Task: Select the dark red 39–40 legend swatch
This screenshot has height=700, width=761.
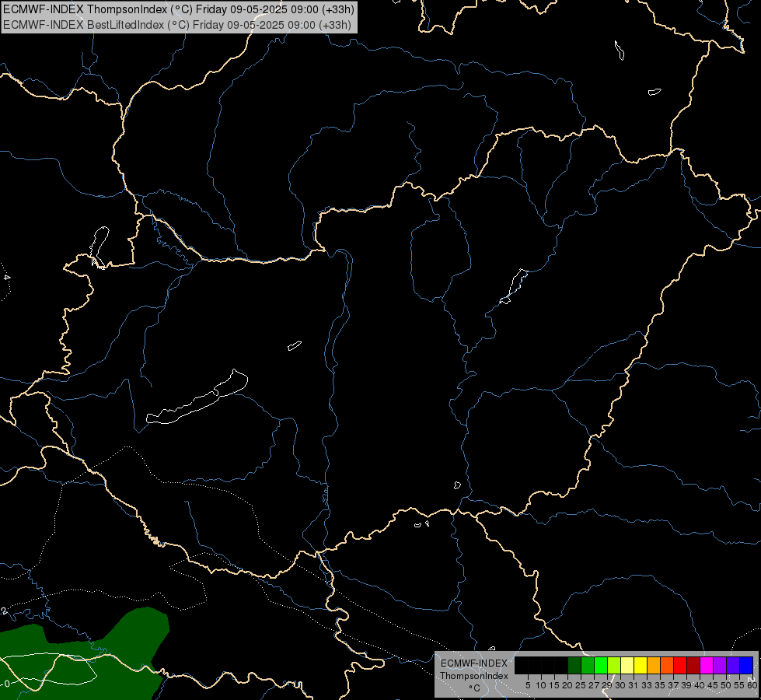Action: (x=693, y=665)
